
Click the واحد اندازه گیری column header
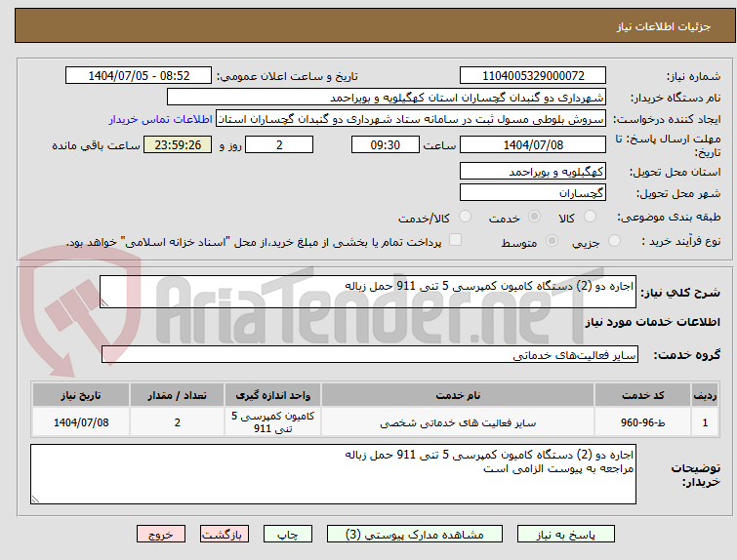point(272,395)
